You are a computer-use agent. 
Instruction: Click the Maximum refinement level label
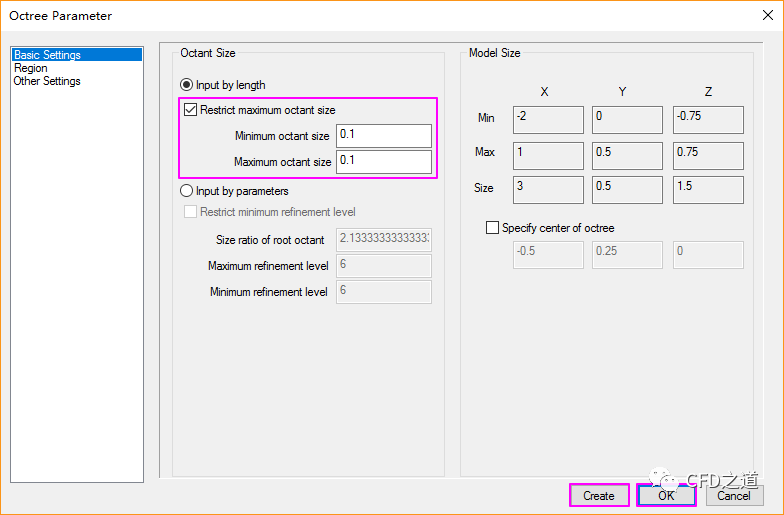[x=268, y=266]
